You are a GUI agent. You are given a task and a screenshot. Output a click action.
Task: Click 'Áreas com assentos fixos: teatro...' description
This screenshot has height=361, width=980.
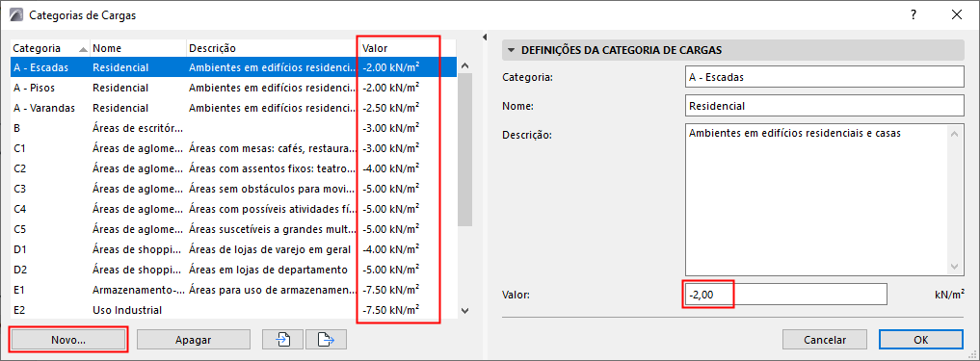pyautogui.click(x=273, y=168)
